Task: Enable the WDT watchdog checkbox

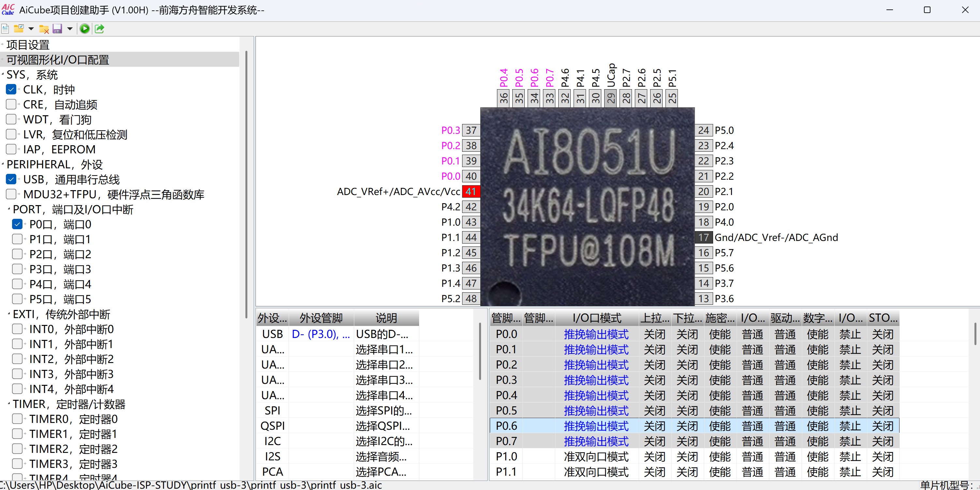Action: (x=11, y=119)
